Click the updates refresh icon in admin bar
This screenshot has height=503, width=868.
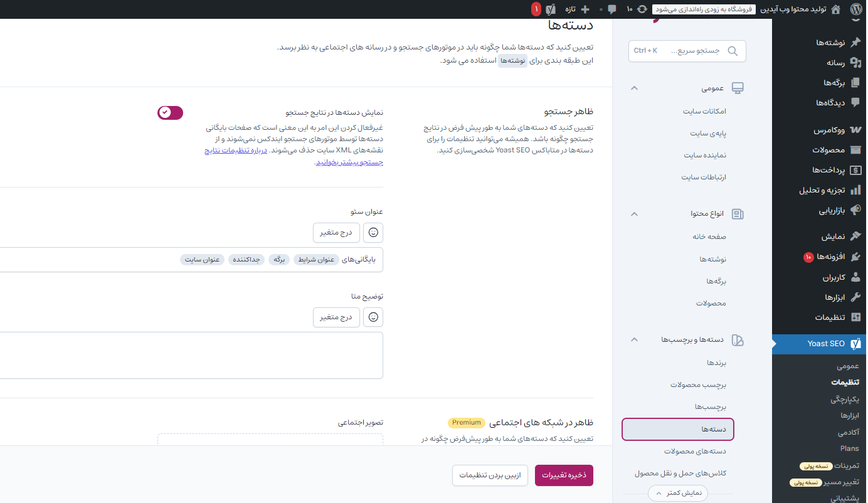[x=642, y=9]
